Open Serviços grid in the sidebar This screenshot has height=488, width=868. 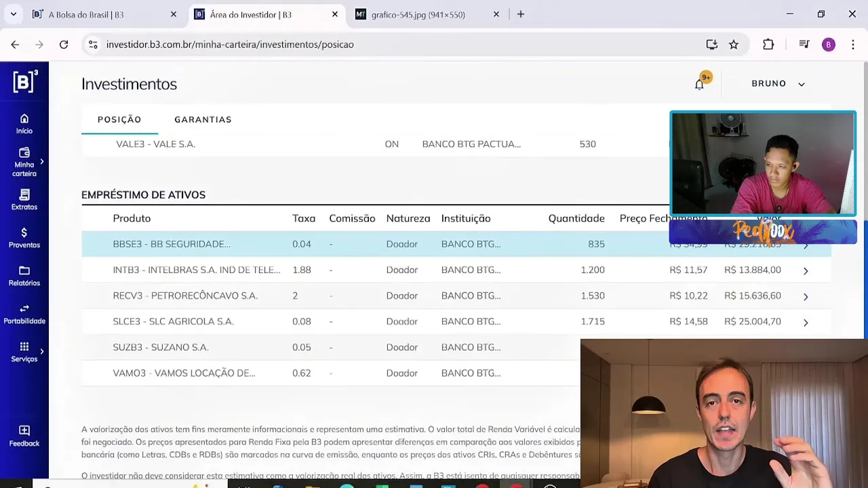pos(24,352)
